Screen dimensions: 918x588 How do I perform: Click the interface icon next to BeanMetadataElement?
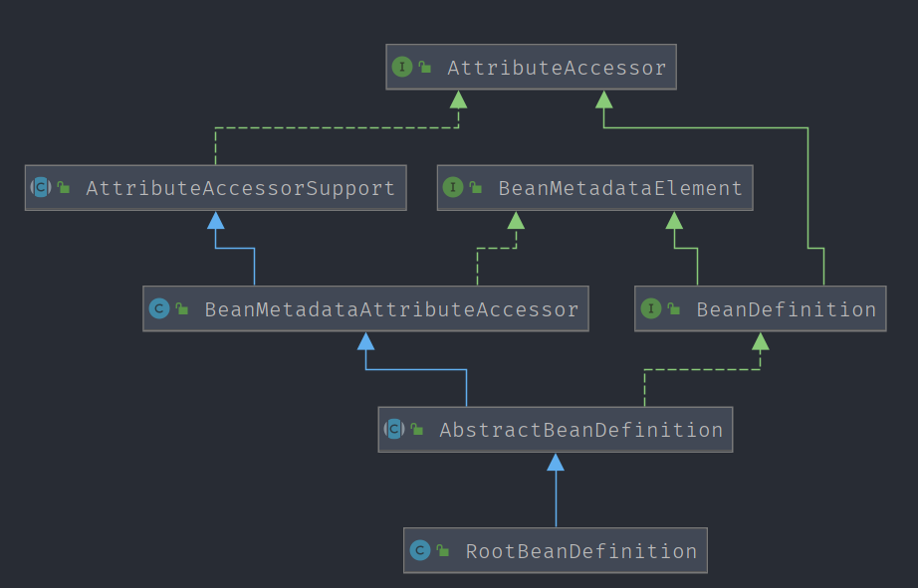[x=453, y=187]
